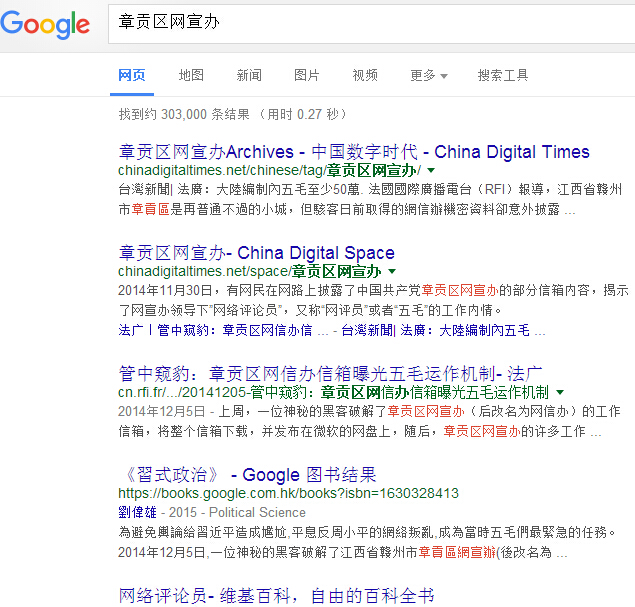Open the 网络评论员 维基百科 result
Viewport: 635px width, 607px height.
[x=276, y=595]
